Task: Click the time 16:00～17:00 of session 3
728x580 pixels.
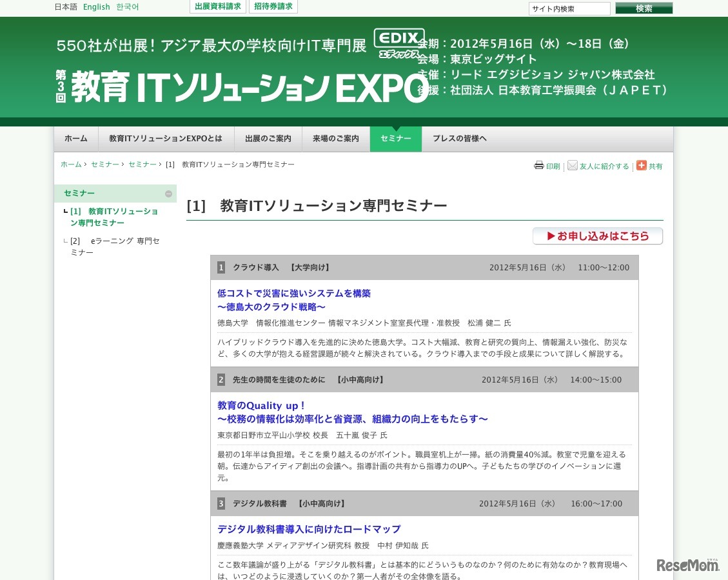Action: 596,504
